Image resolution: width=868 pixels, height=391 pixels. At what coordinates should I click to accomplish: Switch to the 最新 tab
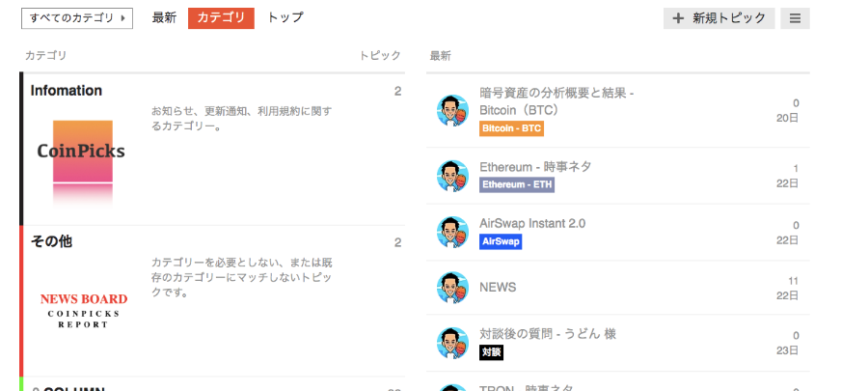[164, 17]
